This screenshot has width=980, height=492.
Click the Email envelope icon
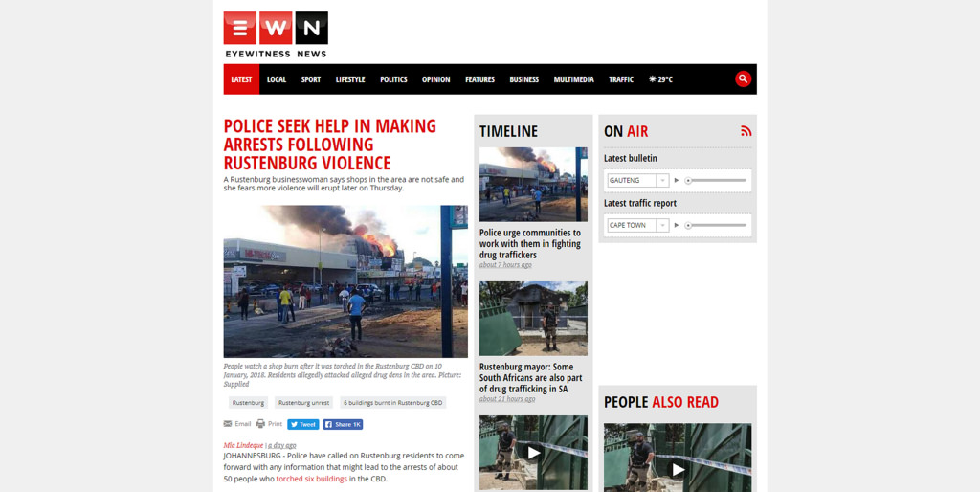coord(228,424)
